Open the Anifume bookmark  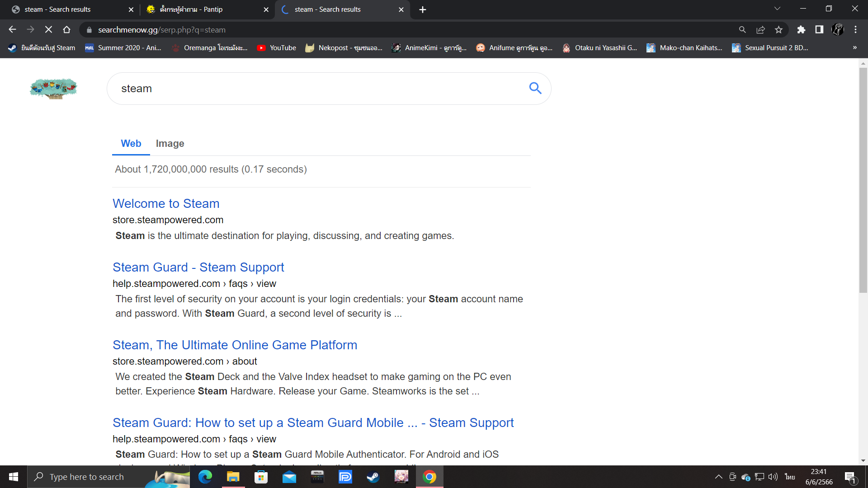[x=514, y=47]
